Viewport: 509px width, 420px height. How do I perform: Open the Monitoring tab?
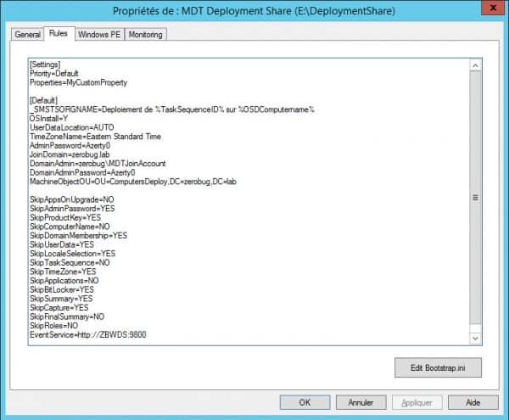pos(145,35)
